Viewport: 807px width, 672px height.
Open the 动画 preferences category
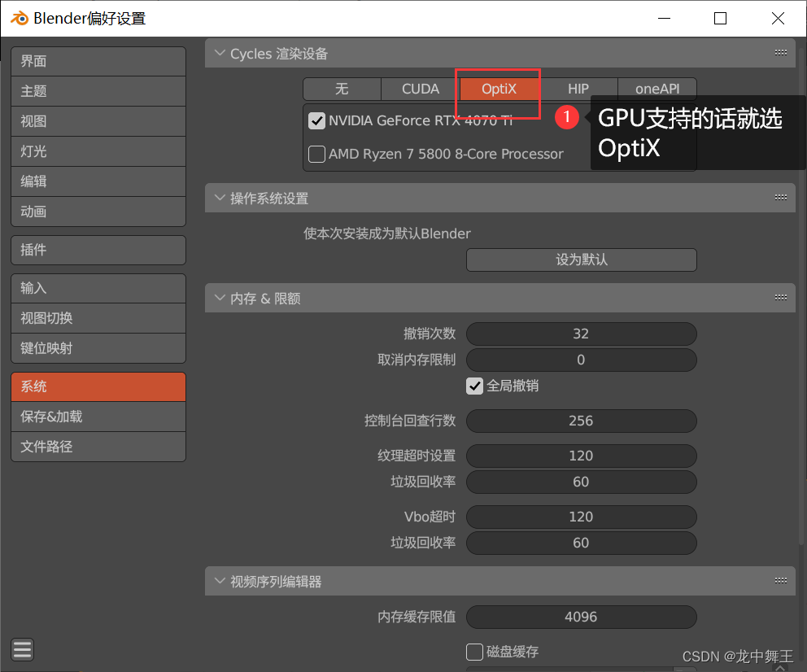(98, 212)
